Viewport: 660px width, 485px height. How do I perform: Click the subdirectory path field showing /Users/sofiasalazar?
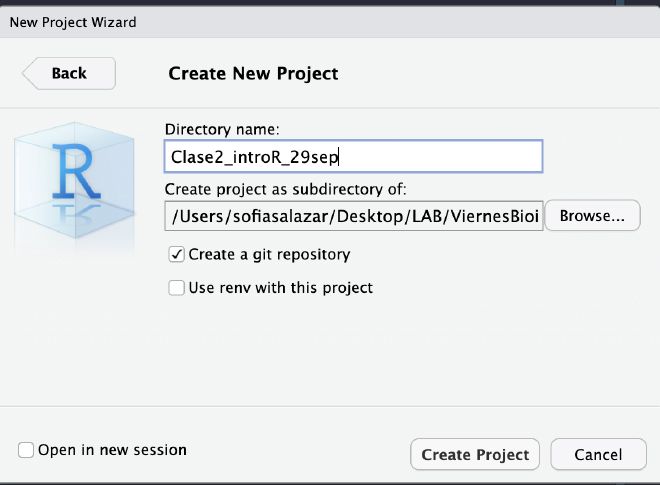(353, 215)
